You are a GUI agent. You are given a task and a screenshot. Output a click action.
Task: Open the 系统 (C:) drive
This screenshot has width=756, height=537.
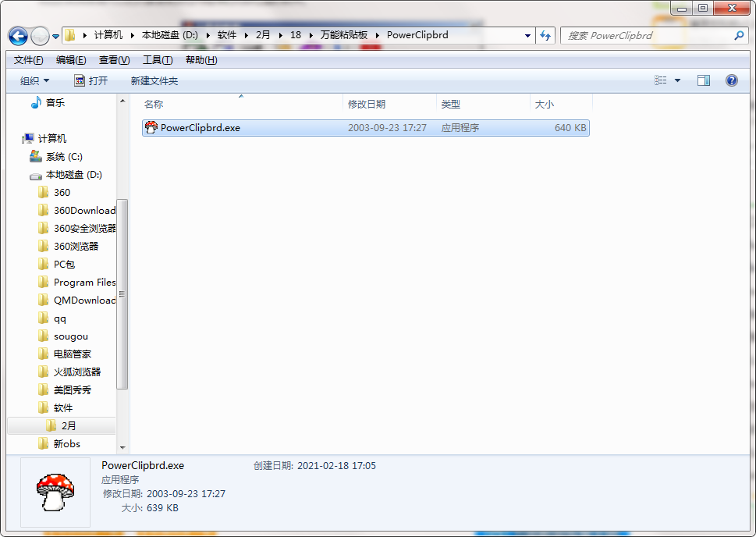tap(64, 157)
